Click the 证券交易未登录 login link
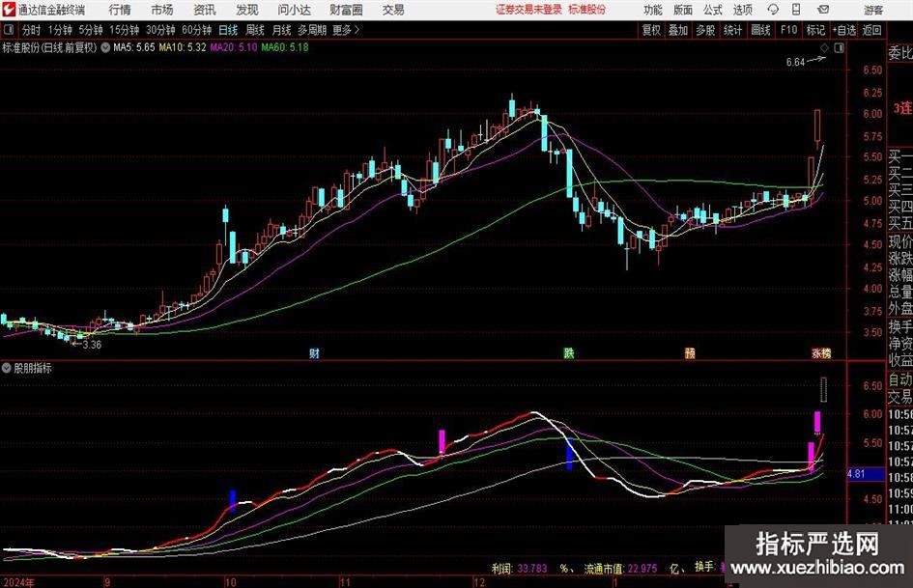Screen dimensions: 913x588 point(529,10)
